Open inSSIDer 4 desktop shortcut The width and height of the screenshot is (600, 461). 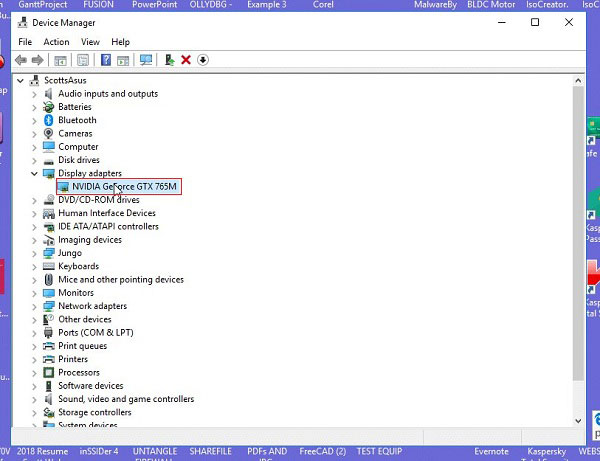(x=99, y=451)
